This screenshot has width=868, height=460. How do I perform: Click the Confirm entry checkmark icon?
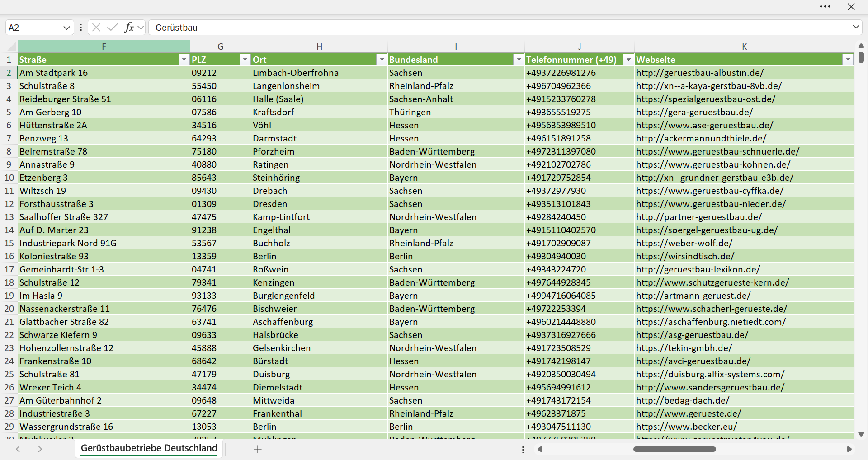113,28
